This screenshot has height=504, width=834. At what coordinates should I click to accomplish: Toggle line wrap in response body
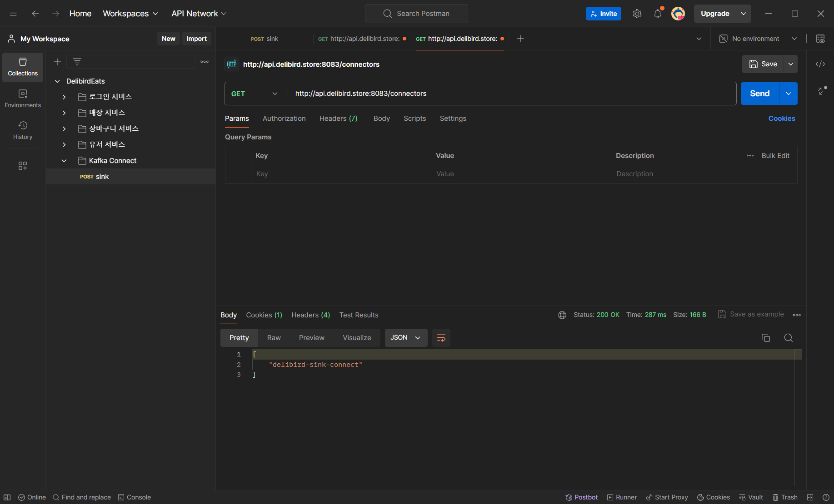[x=441, y=338]
